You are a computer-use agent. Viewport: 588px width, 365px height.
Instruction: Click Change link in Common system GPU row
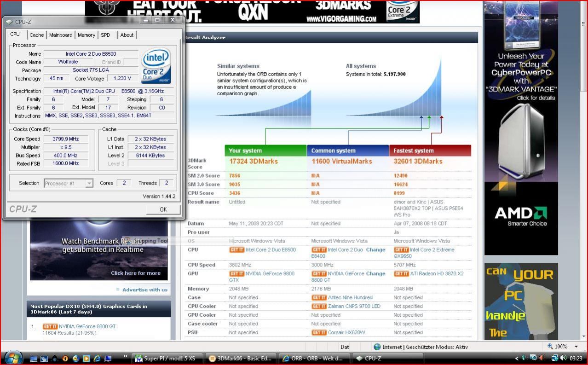(x=375, y=273)
